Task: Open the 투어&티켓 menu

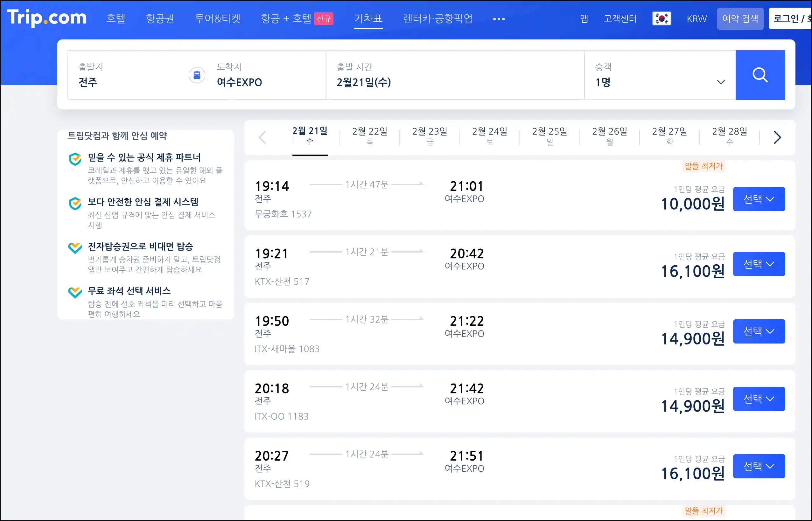Action: (x=217, y=18)
